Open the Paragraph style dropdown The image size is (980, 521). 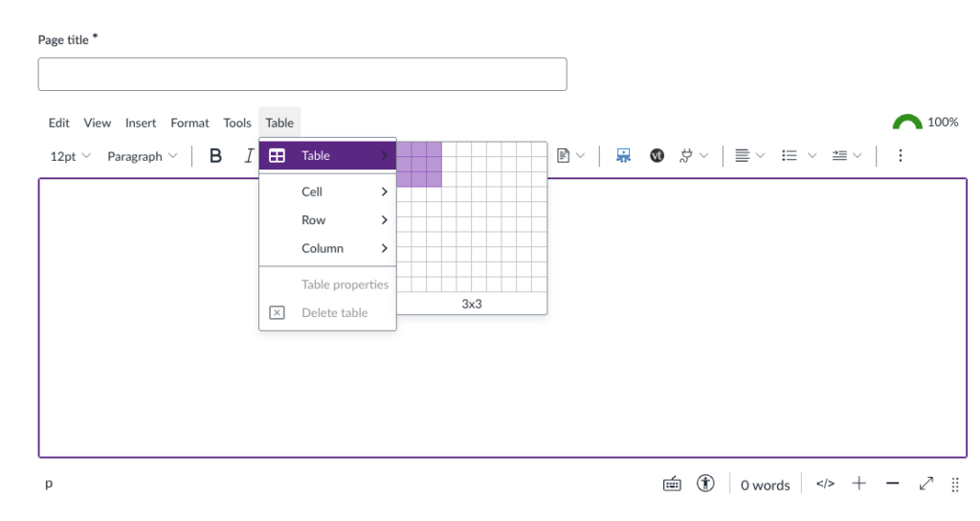[x=142, y=156]
